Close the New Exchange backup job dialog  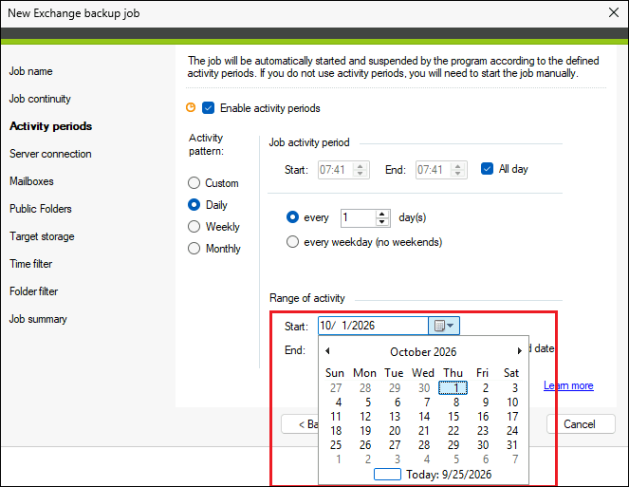tap(613, 13)
